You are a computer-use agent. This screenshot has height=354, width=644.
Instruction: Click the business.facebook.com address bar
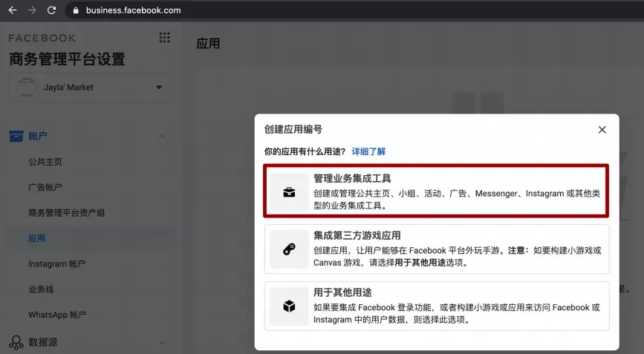[x=354, y=10]
